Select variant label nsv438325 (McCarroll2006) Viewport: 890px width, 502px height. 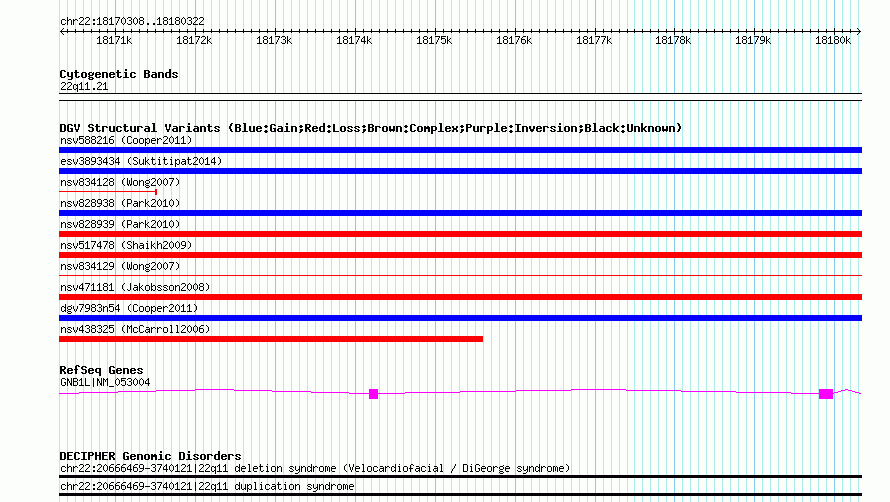[135, 329]
